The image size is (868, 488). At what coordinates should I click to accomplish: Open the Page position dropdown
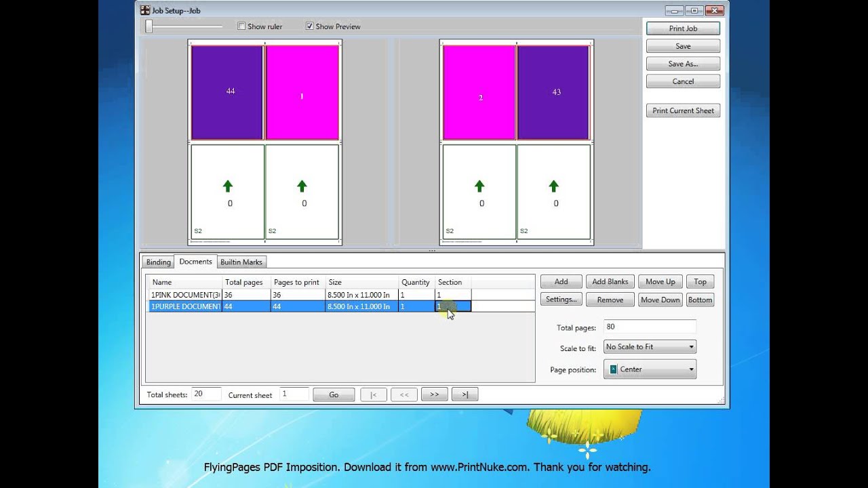click(650, 369)
